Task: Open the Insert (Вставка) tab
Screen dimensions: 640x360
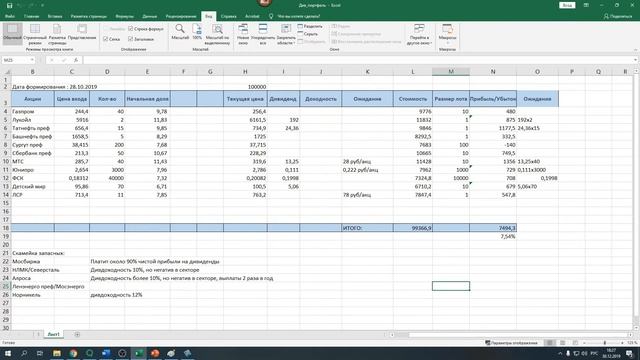Action: pyautogui.click(x=55, y=16)
